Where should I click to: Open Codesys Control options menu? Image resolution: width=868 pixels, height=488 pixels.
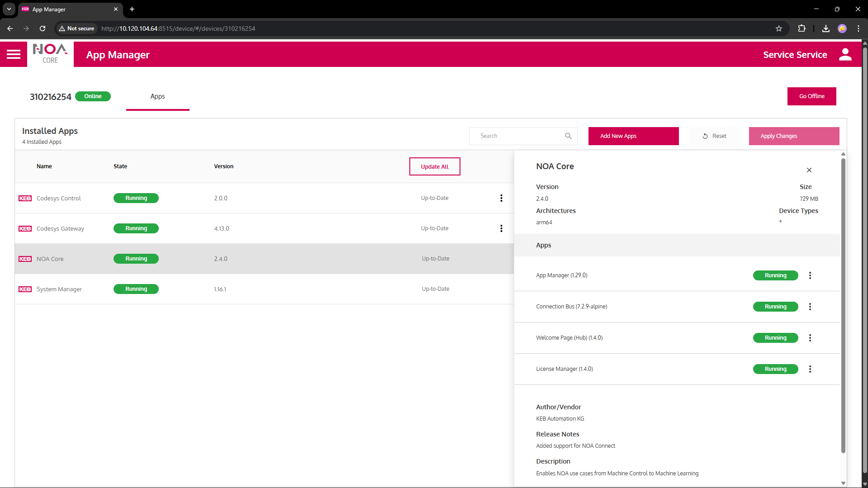(x=501, y=198)
